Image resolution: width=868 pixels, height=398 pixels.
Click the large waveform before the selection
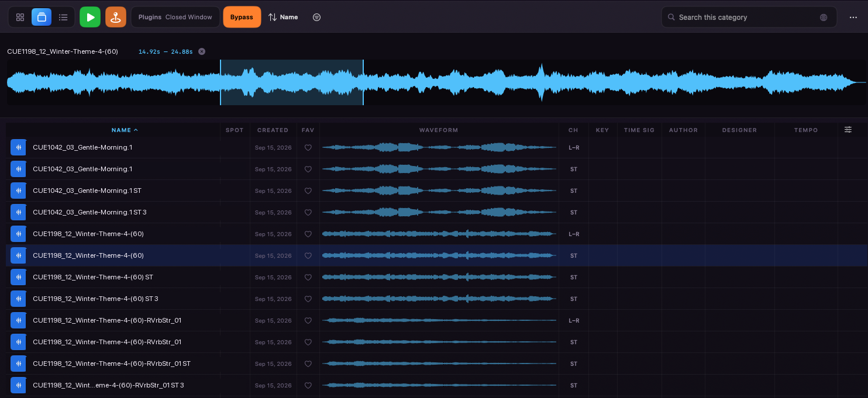[x=113, y=82]
